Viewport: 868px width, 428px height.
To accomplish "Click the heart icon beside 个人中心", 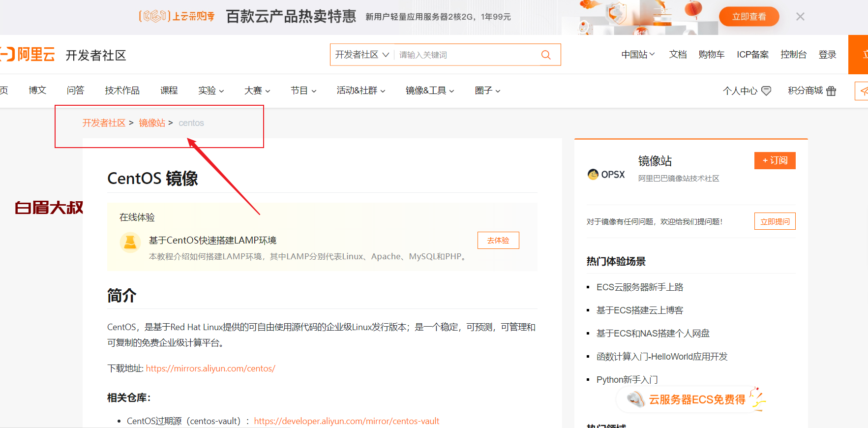I will click(766, 91).
